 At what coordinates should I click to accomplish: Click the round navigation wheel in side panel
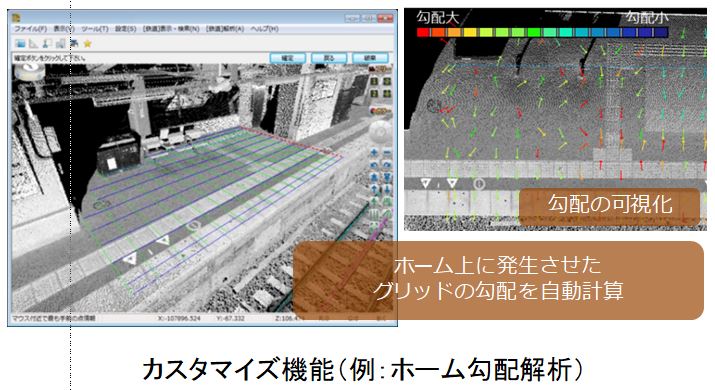381,132
